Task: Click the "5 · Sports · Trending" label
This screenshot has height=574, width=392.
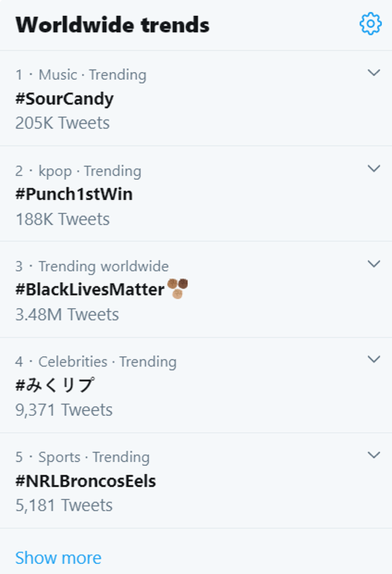Action: pos(83,458)
